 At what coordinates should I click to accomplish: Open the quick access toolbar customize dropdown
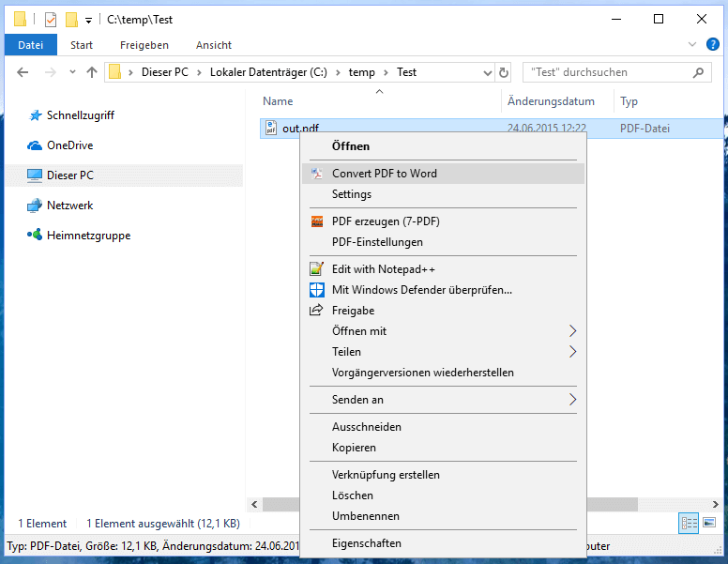pos(88,20)
